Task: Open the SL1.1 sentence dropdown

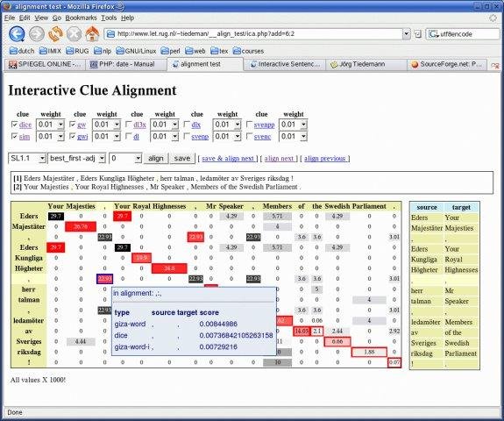Action: tap(27, 158)
